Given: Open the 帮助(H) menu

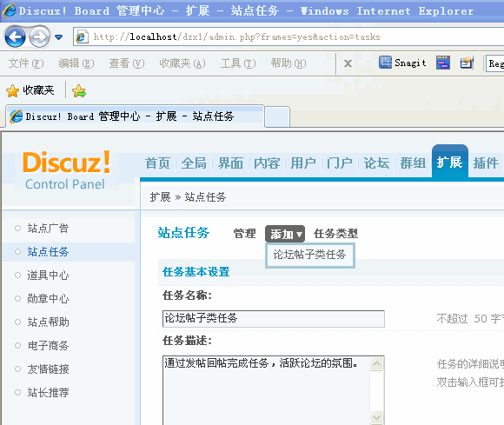Looking at the screenshot, I should (288, 63).
